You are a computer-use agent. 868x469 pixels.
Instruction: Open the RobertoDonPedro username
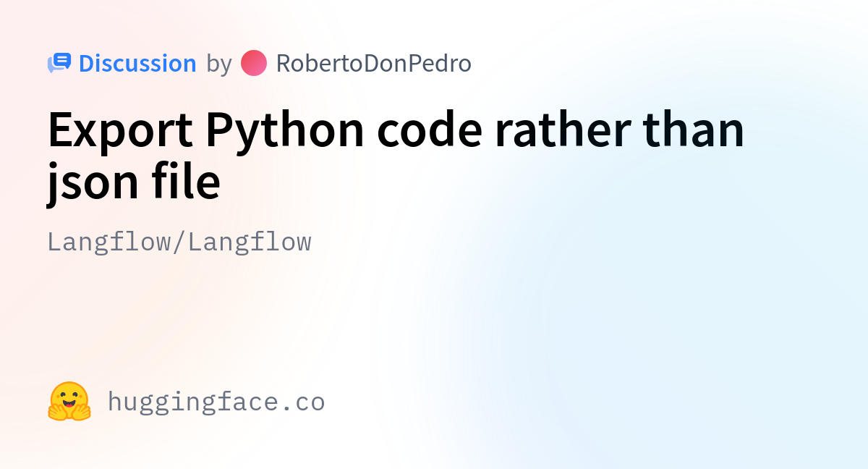point(374,64)
